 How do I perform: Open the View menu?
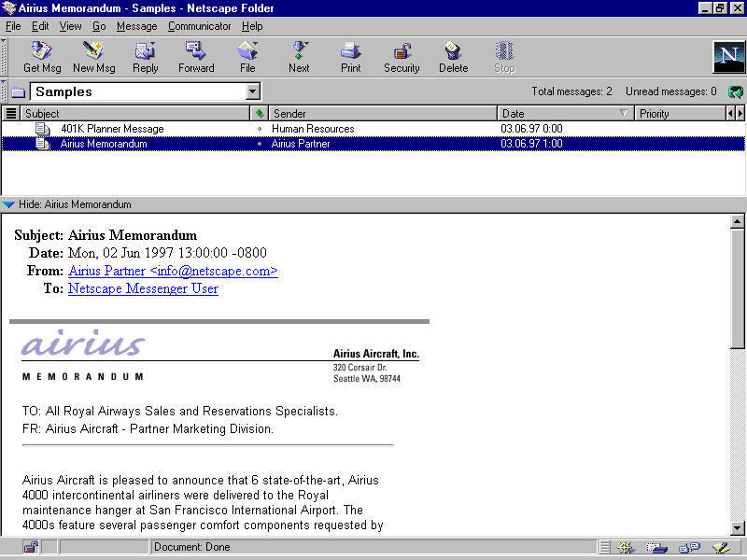(x=70, y=26)
